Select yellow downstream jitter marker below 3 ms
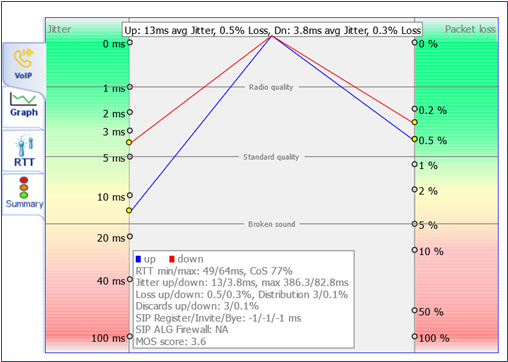The height and width of the screenshot is (362, 508). click(129, 142)
